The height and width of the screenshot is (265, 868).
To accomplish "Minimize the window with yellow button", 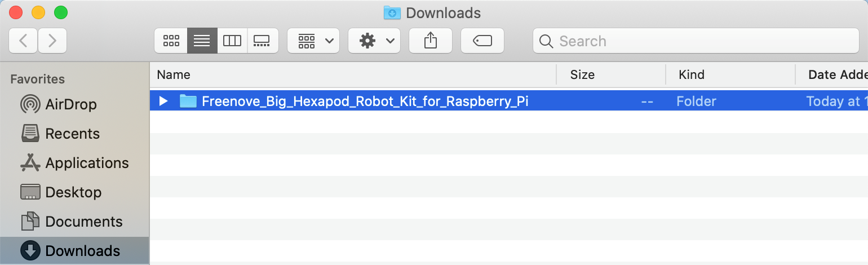I will [38, 12].
